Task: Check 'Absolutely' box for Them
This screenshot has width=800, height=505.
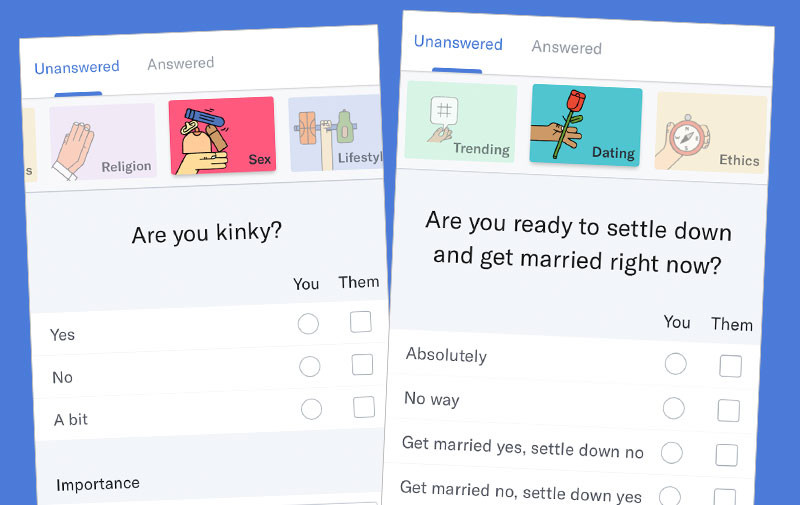Action: [x=730, y=366]
